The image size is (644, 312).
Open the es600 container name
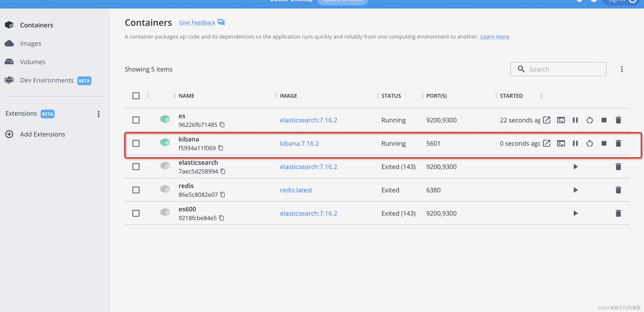click(187, 209)
